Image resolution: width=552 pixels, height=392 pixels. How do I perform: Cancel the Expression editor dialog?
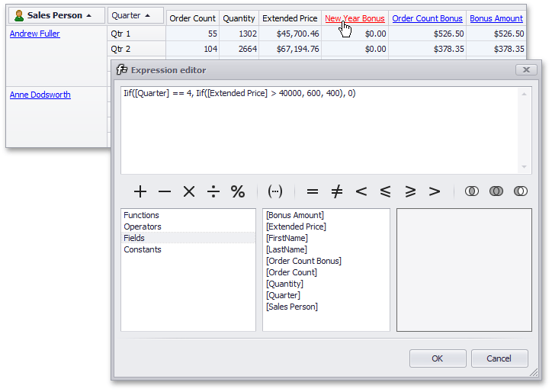click(x=499, y=358)
